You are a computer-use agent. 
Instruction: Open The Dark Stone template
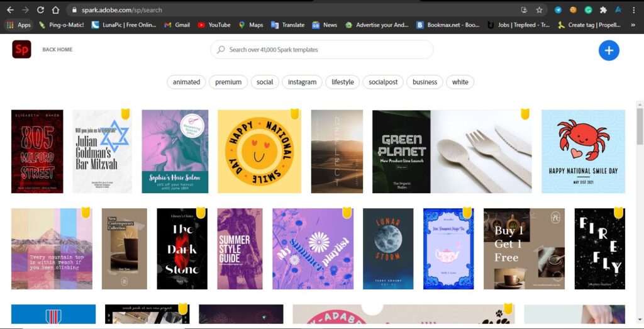(182, 249)
